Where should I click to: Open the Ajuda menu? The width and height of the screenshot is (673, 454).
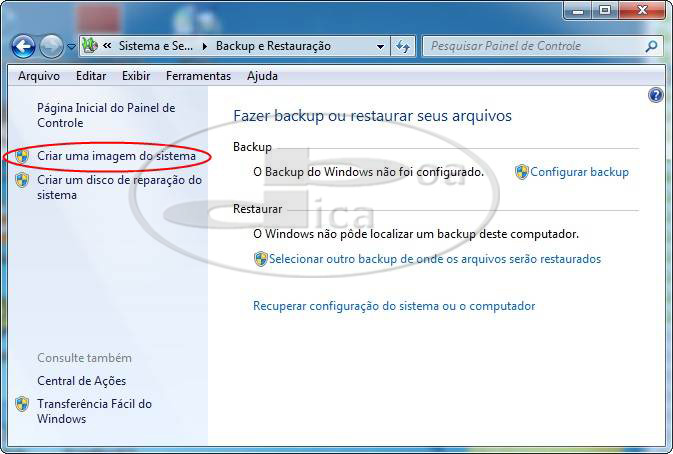[262, 76]
